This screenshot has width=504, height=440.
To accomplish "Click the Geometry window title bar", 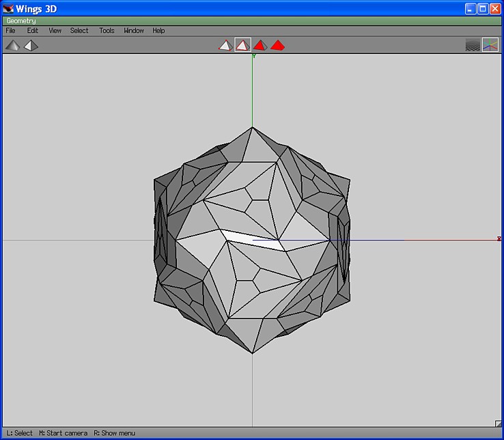I will (251, 21).
